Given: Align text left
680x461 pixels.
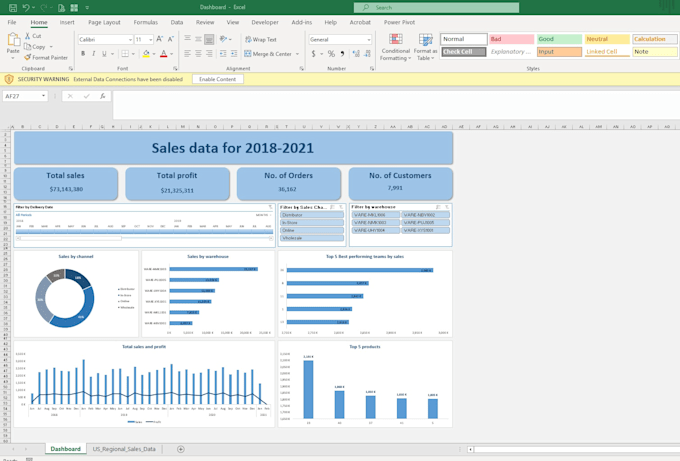Looking at the screenshot, I should point(187,53).
